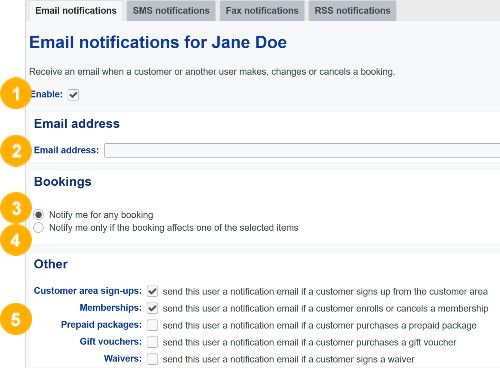Enable Gift vouchers notification checkbox
The height and width of the screenshot is (368, 500).
152,342
